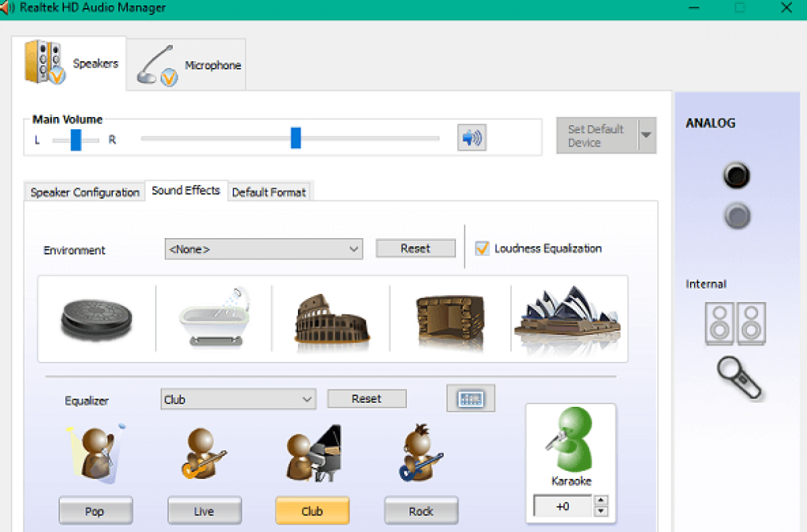
Task: Apply the Rock equalizer preset
Action: tap(421, 510)
